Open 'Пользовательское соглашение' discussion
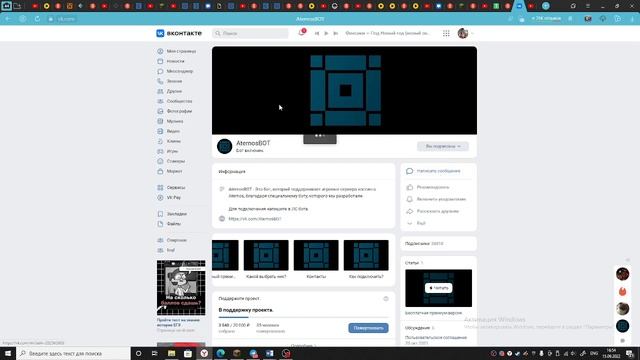The height and width of the screenshot is (360, 640). [436, 338]
